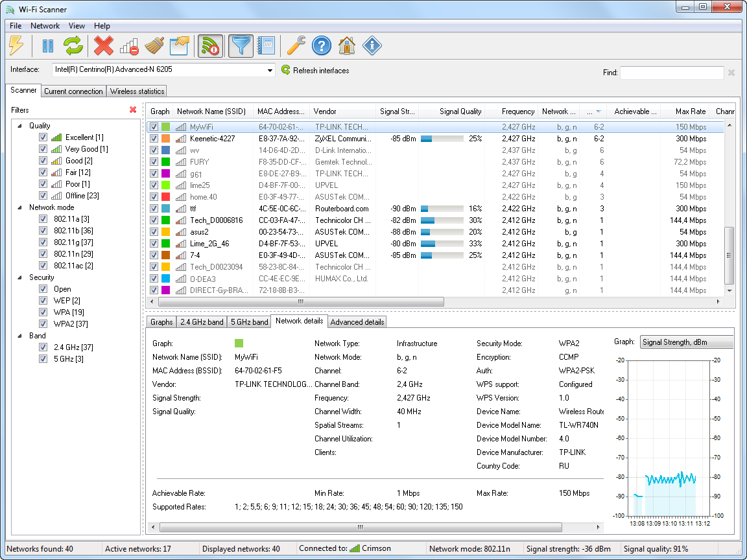
Task: Open Help using the question mark icon
Action: (322, 45)
